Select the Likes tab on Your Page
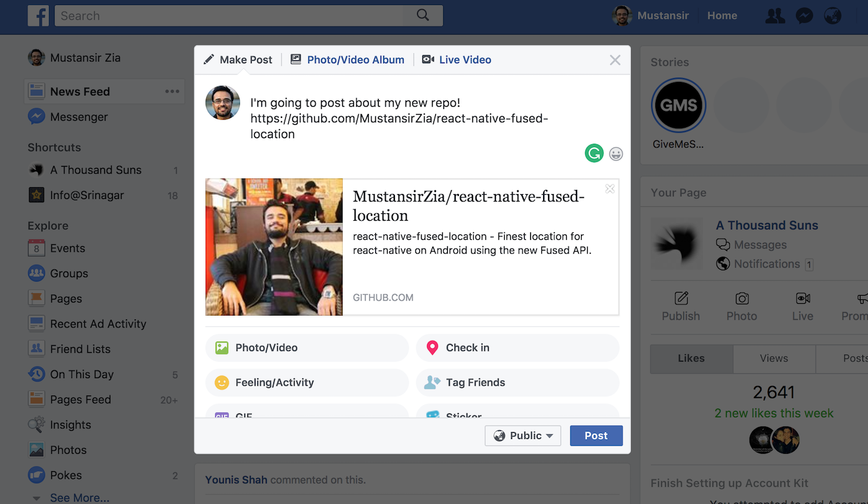 (x=691, y=358)
